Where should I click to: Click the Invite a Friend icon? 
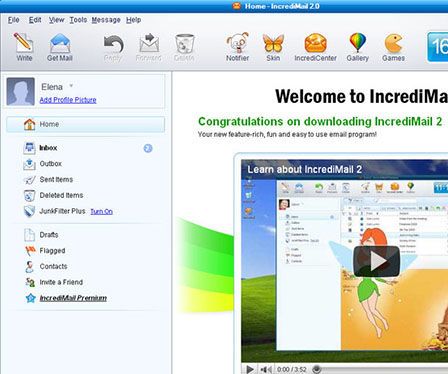point(30,282)
